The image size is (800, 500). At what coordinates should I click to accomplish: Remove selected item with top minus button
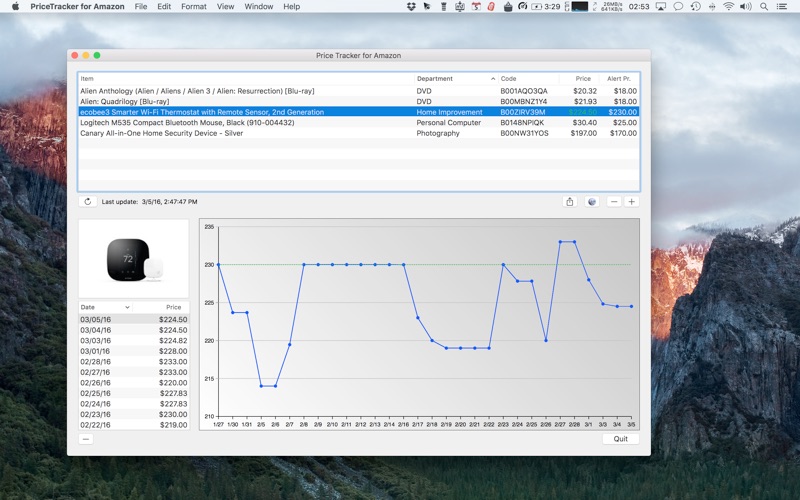click(x=614, y=202)
